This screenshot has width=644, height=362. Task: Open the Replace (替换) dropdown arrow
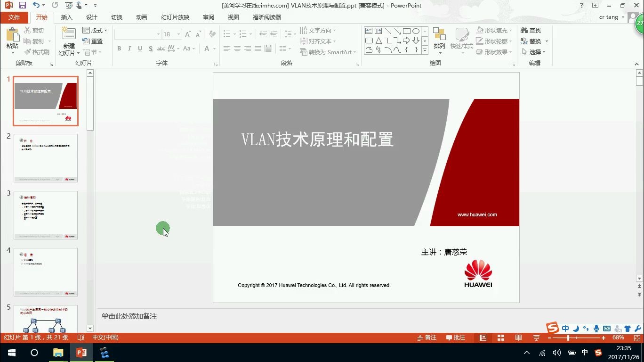coord(547,41)
